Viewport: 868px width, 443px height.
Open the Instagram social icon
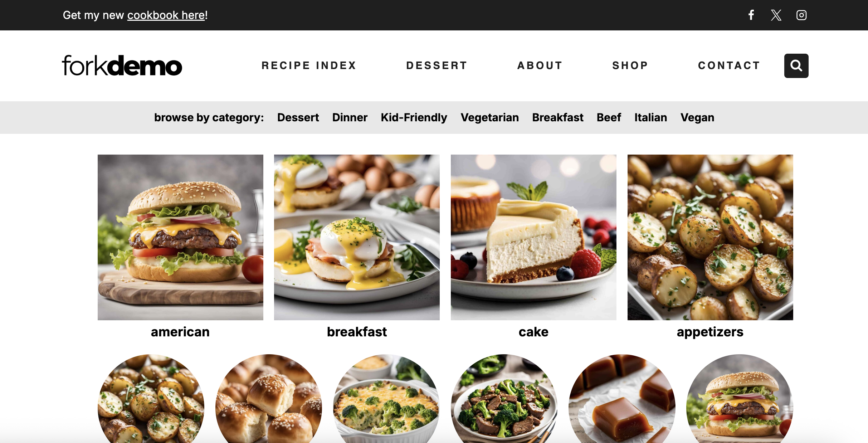point(801,15)
